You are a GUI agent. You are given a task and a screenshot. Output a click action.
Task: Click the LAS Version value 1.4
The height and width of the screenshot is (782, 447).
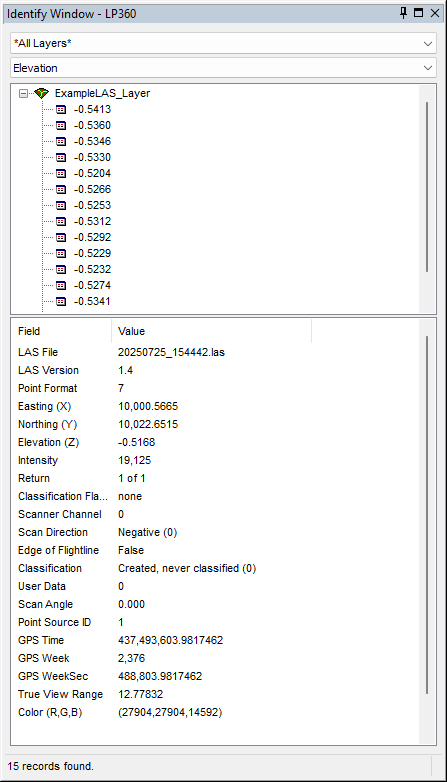click(x=126, y=370)
